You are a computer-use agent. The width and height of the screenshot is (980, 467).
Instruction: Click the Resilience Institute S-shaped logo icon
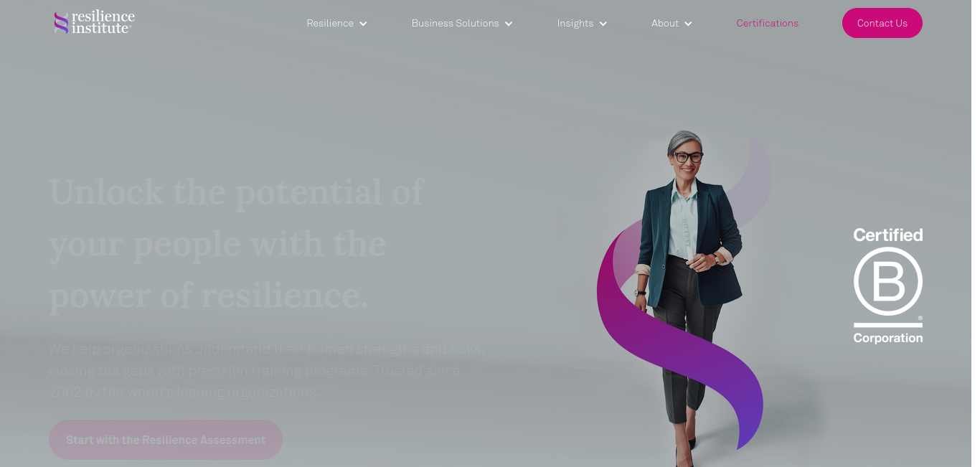[x=62, y=22]
